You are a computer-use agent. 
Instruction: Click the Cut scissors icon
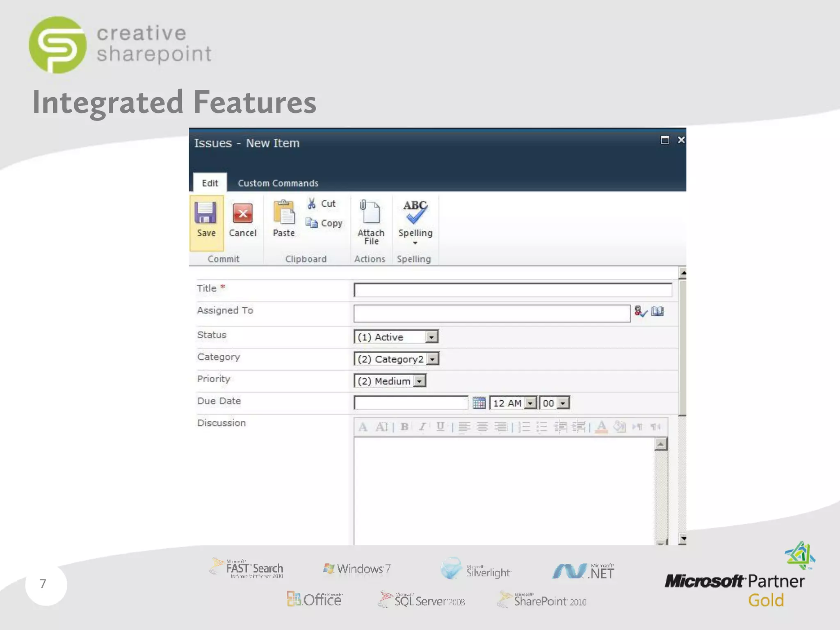pyautogui.click(x=312, y=203)
